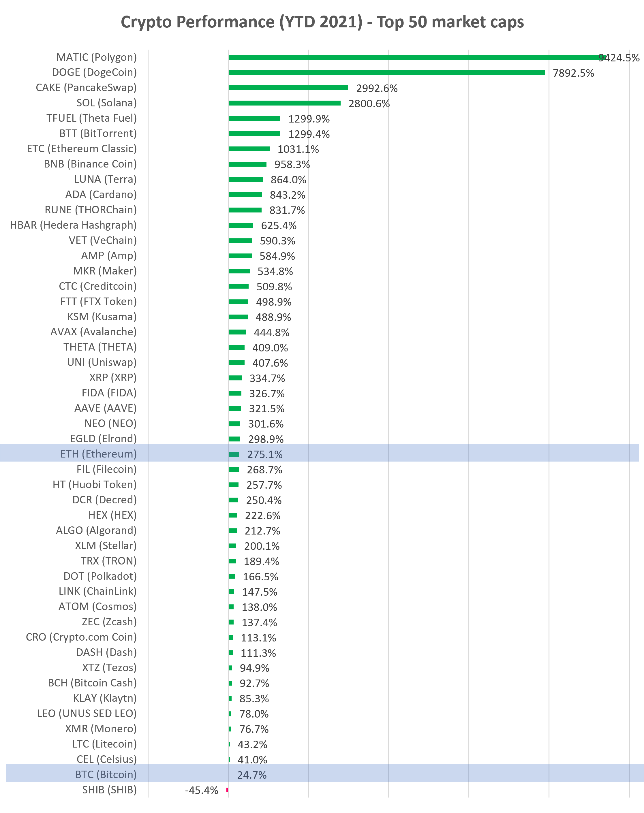Viewport: 644px width, 813px height.
Task: Select the highlighted ETH (Ethereum) label
Action: tap(99, 454)
